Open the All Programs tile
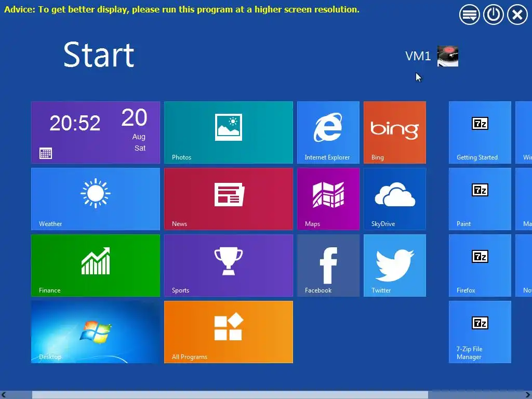This screenshot has height=399, width=532. 229,332
